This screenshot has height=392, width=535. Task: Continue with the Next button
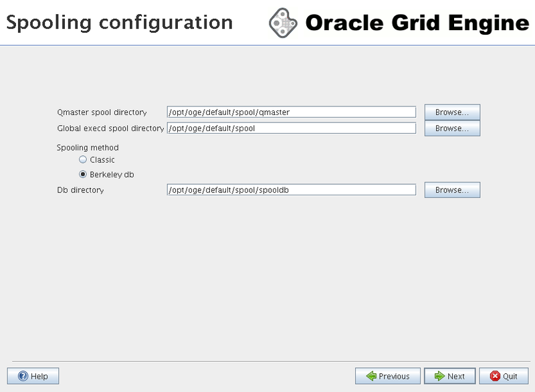[449, 376]
